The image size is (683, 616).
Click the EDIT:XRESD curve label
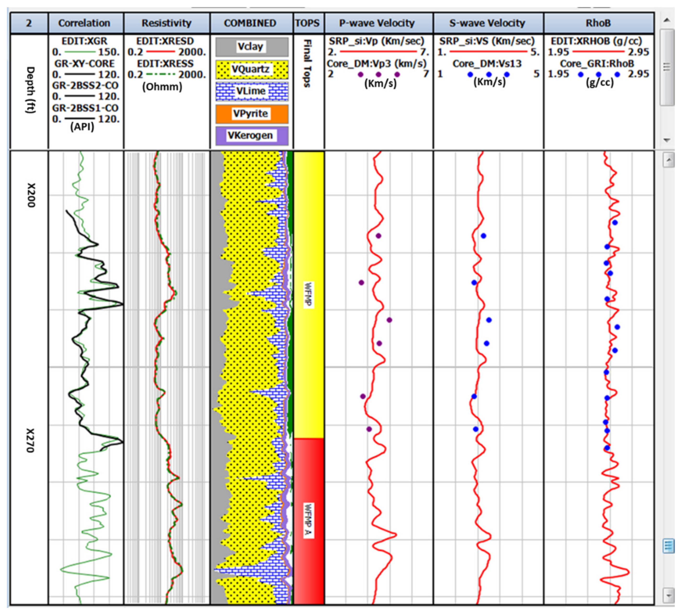tap(165, 41)
